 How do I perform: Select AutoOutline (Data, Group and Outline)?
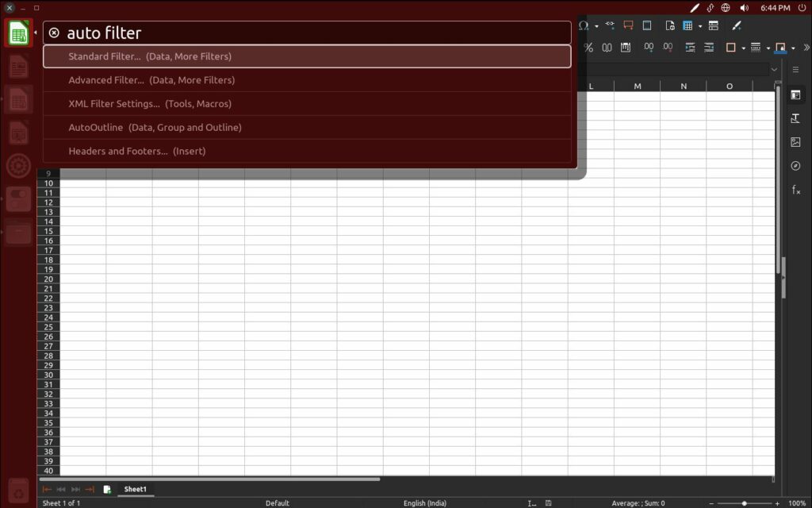tap(307, 128)
